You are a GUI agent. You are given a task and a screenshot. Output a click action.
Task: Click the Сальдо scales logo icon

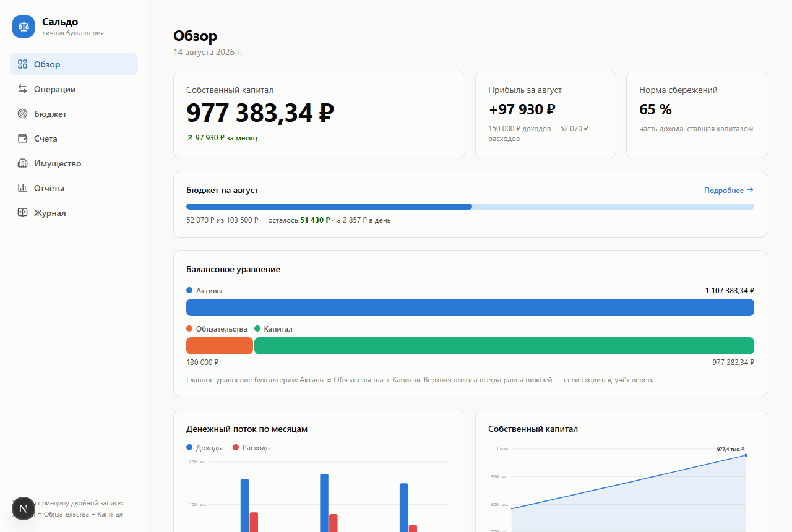24,27
